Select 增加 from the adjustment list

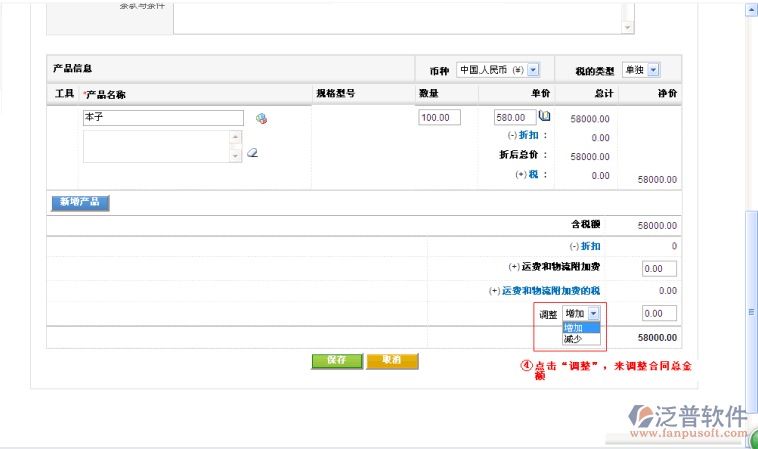(x=580, y=327)
